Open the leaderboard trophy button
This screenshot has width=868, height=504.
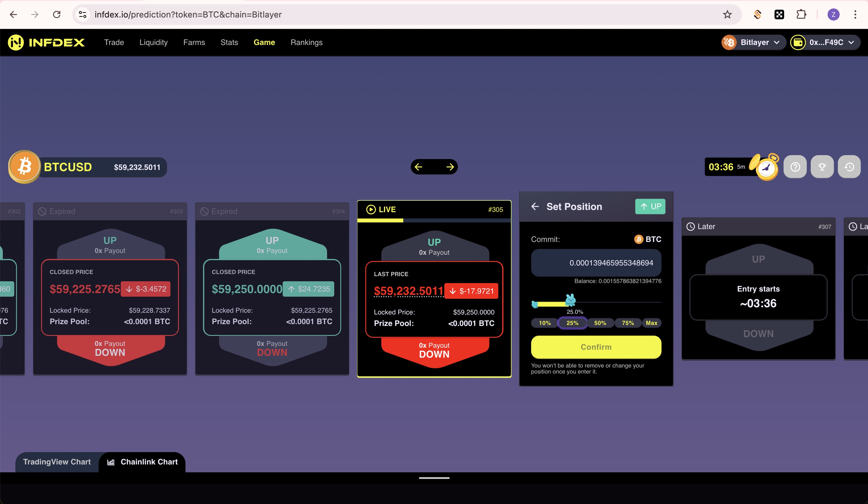tap(822, 167)
